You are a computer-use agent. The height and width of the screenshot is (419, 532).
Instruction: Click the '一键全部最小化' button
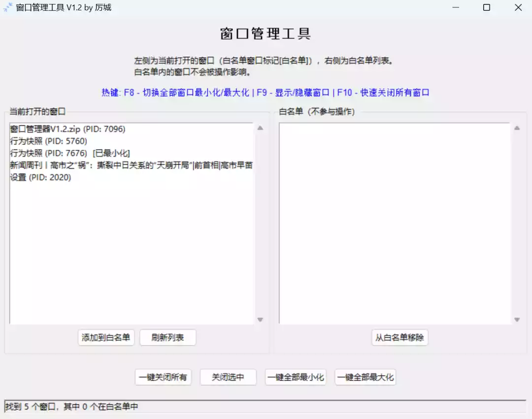coord(296,377)
